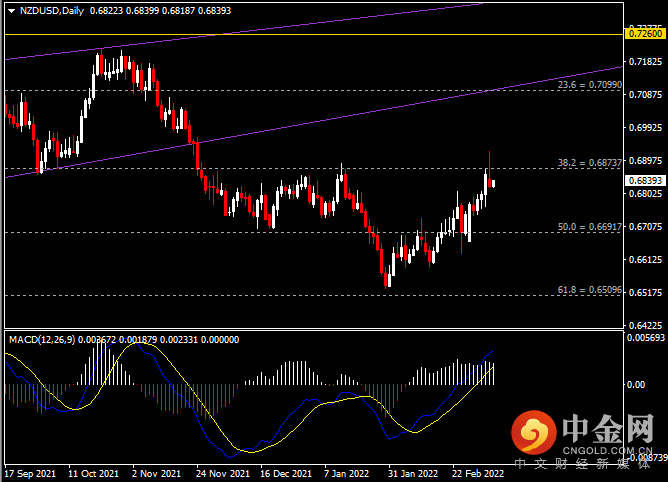Click the 0.005693 MACD scale value
The height and width of the screenshot is (482, 668).
tap(643, 338)
